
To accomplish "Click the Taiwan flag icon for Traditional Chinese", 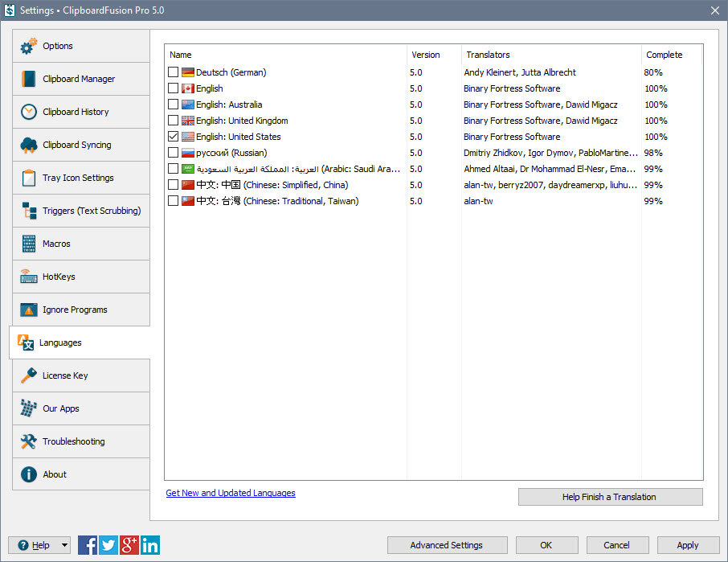I will click(x=188, y=201).
